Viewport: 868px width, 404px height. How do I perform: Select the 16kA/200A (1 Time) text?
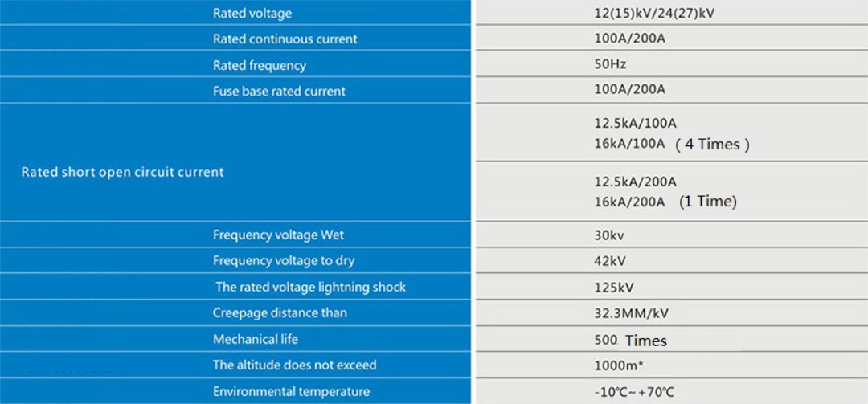665,202
